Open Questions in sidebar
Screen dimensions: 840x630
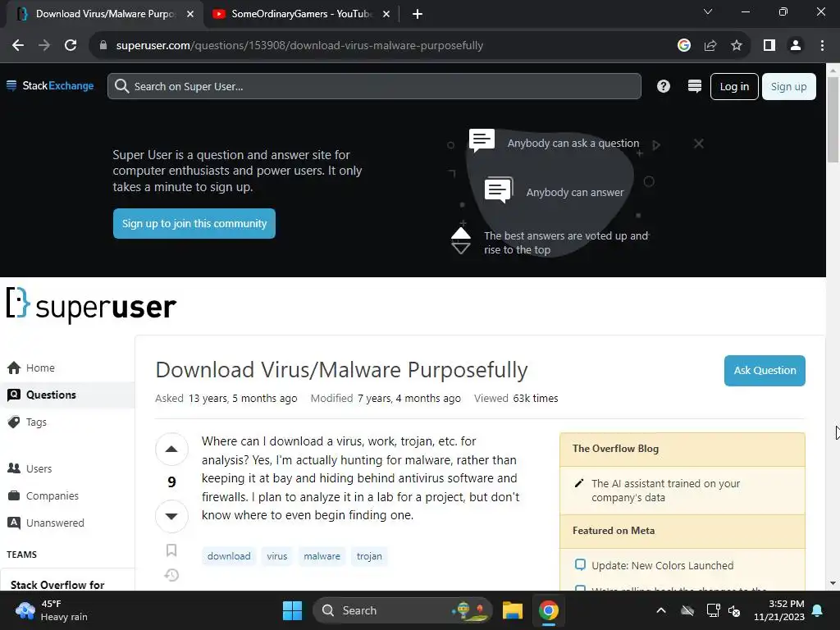[x=67, y=395]
